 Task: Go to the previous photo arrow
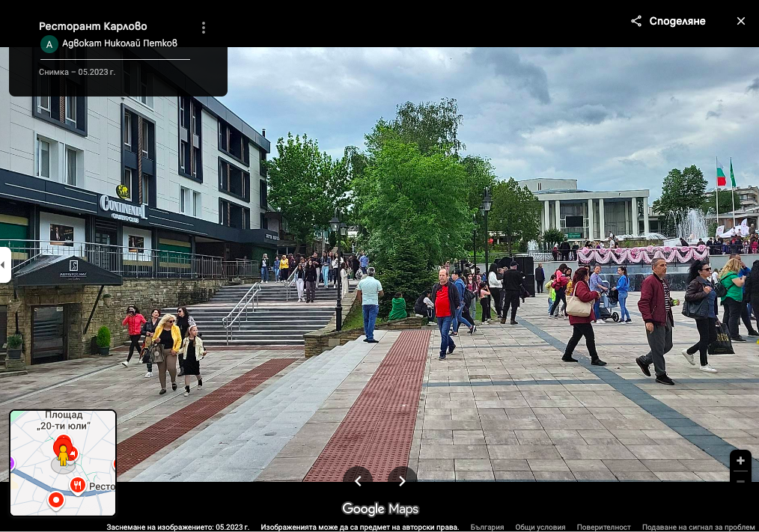(x=358, y=481)
